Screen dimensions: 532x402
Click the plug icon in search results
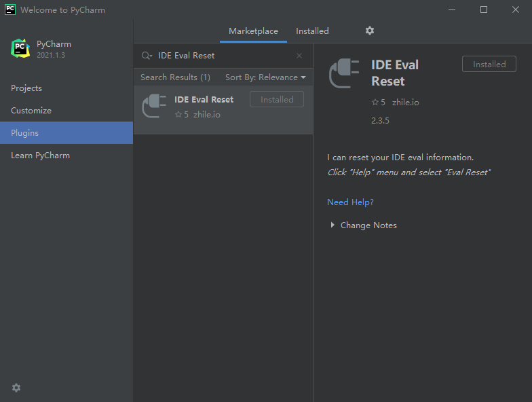tap(154, 107)
